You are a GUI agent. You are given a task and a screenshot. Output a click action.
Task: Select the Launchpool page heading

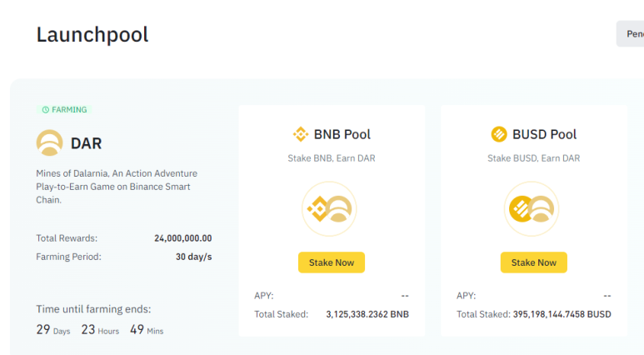pos(92,34)
